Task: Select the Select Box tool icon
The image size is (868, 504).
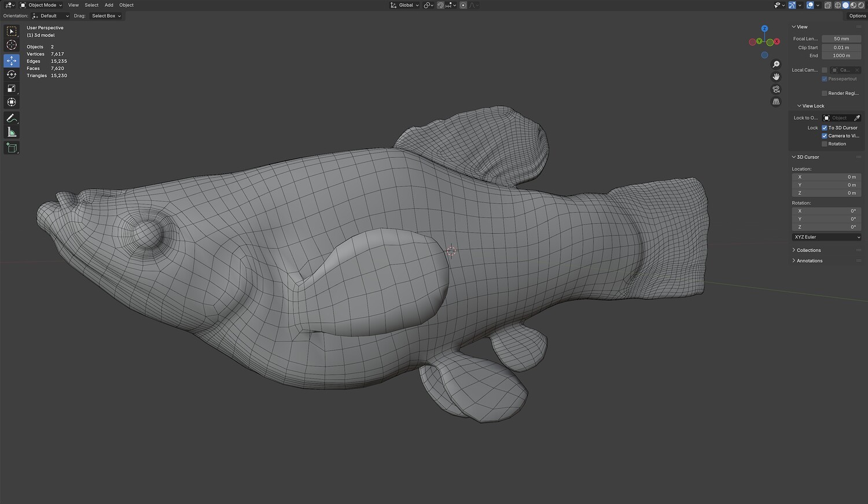Action: click(x=12, y=31)
